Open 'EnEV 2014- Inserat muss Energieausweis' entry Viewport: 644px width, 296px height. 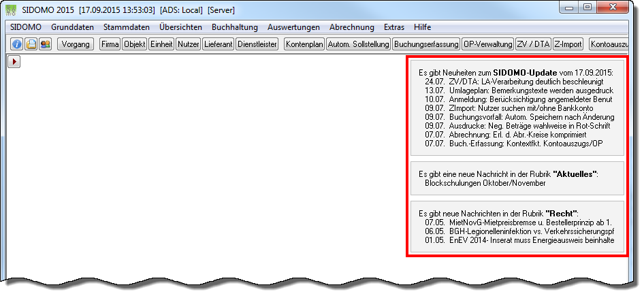[532, 240]
